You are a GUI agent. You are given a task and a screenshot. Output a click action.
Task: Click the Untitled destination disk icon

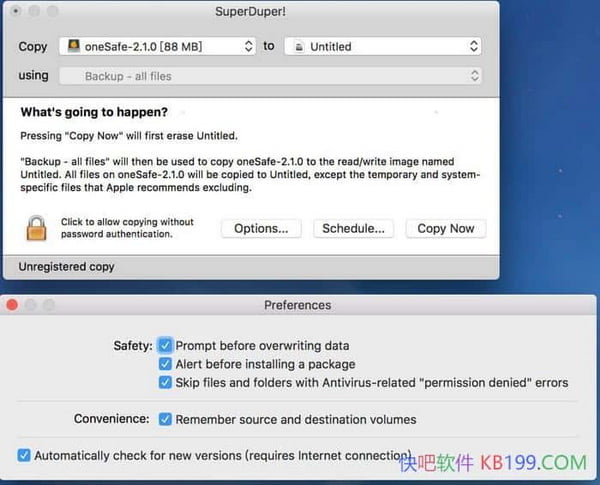297,46
